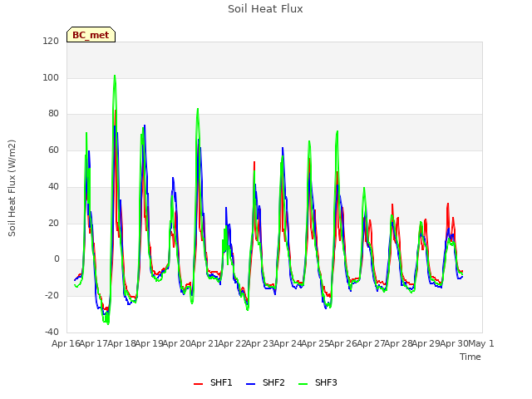Click the Time axis label
532x399 pixels.
coord(470,357)
